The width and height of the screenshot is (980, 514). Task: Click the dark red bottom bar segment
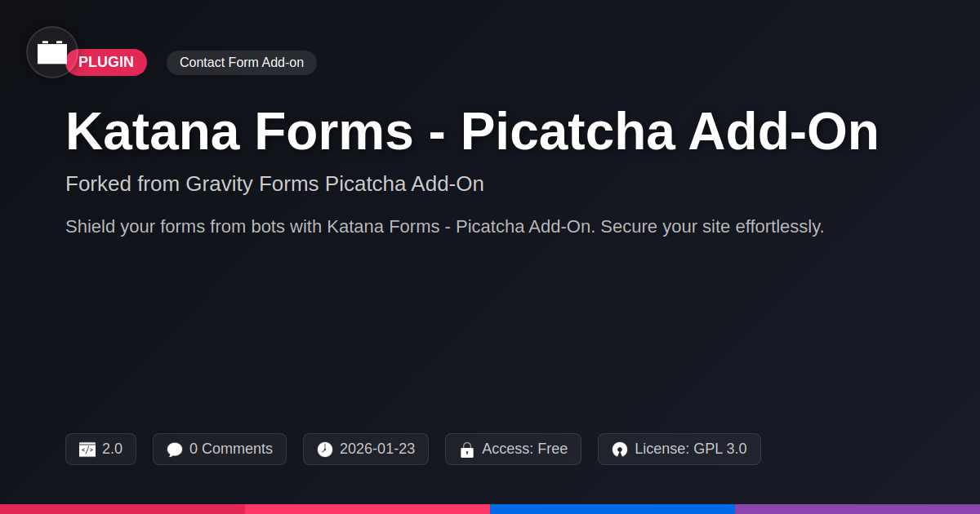pos(122,509)
